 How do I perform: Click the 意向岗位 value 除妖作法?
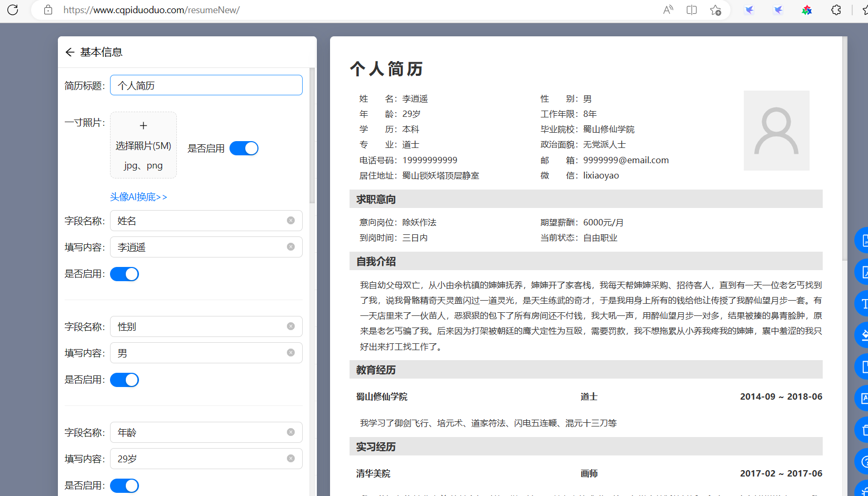[x=420, y=222]
